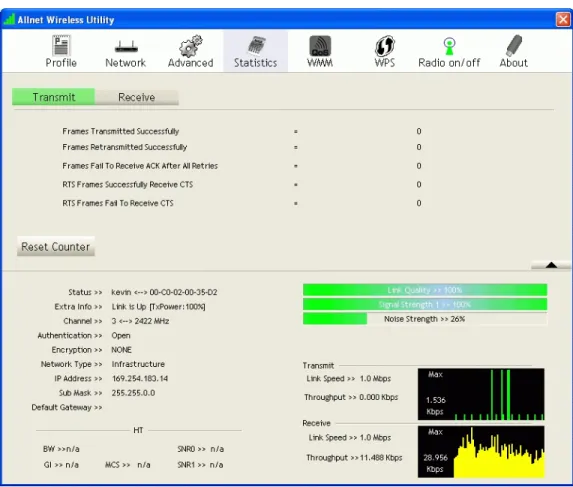Click the HT section heading
Viewport: 573px width, 487px height.
(x=138, y=430)
